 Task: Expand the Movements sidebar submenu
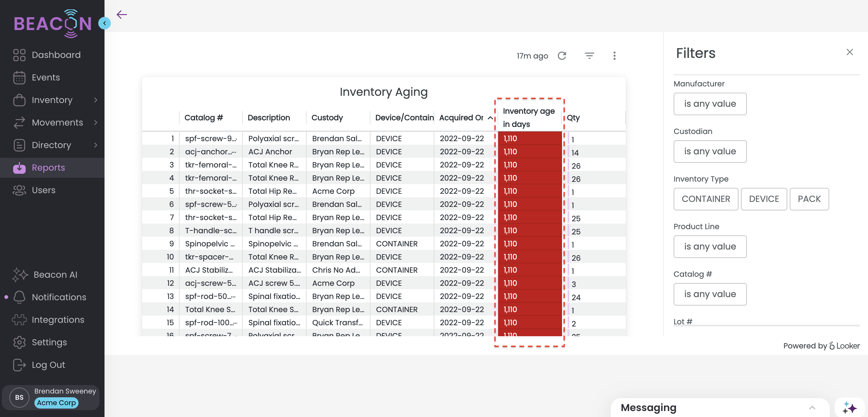96,122
